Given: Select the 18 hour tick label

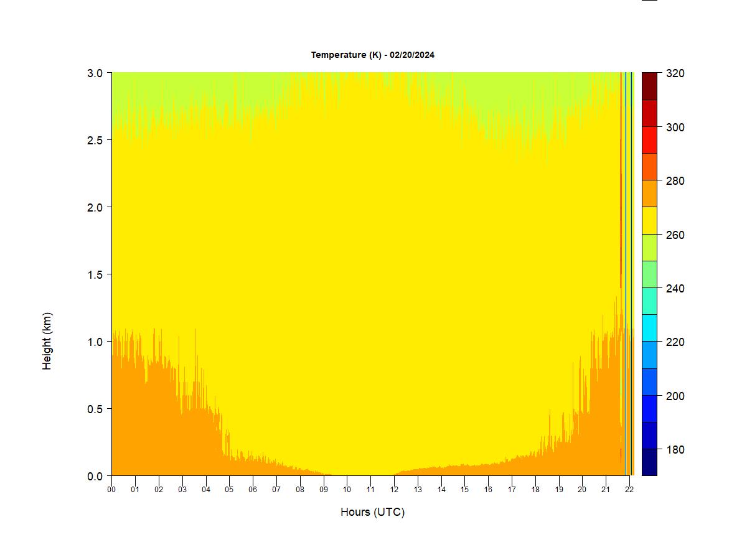Looking at the screenshot, I should pyautogui.click(x=535, y=489).
